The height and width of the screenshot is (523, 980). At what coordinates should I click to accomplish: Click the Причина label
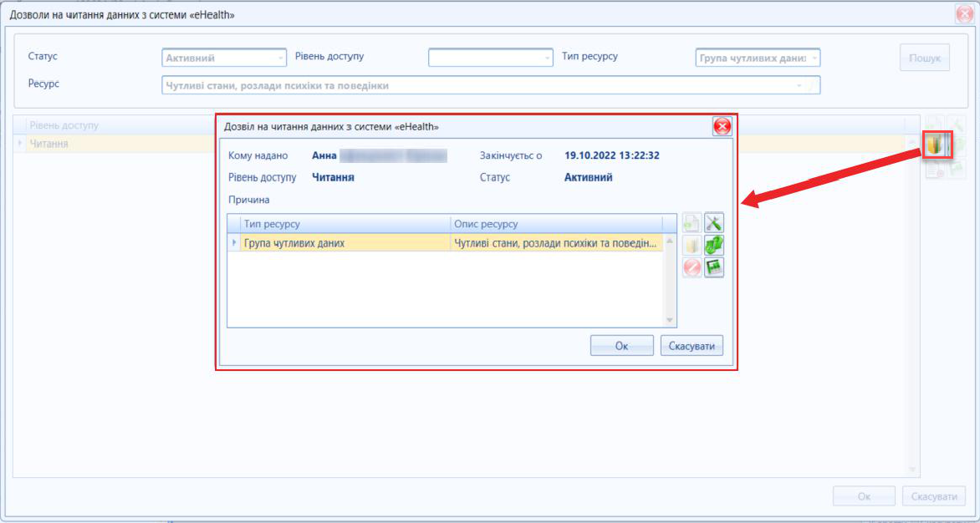(248, 201)
